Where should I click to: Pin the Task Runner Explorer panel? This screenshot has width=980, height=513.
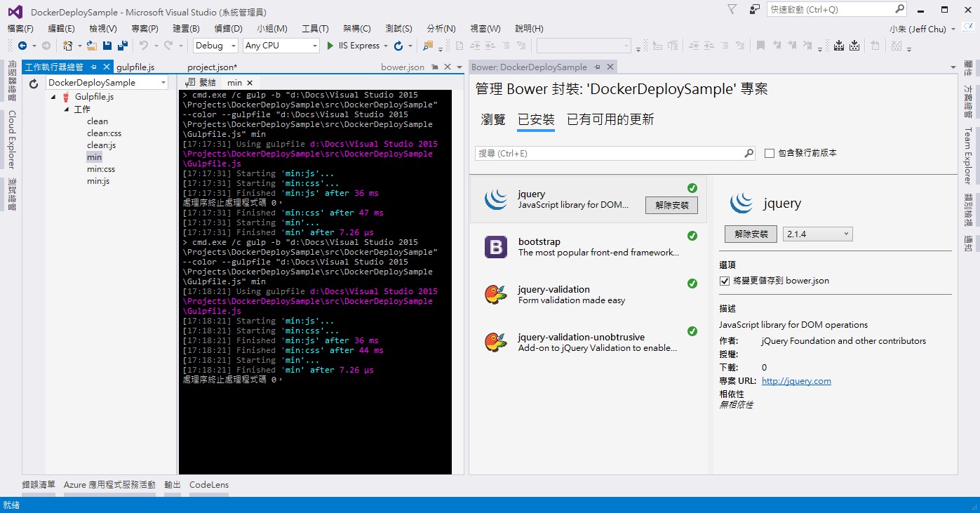[94, 67]
